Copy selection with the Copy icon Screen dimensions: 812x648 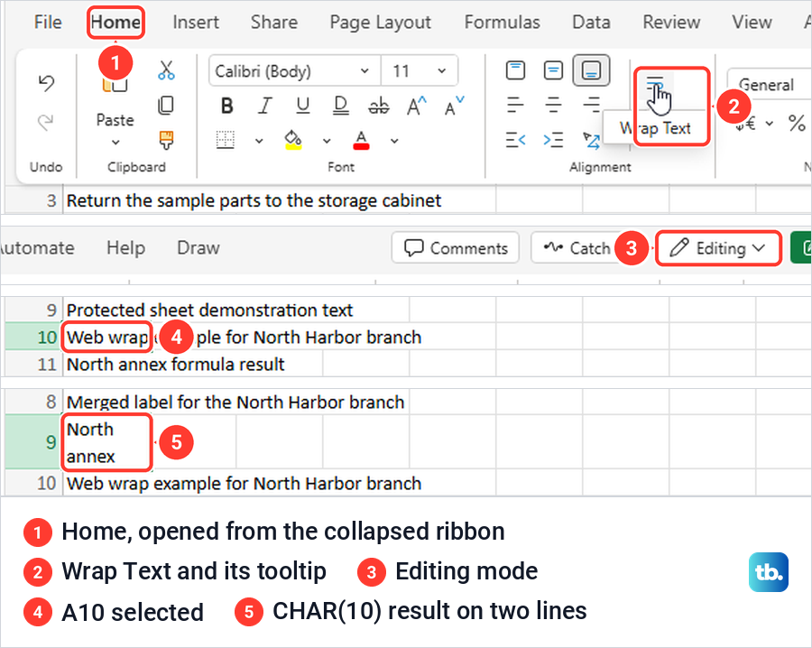point(166,106)
